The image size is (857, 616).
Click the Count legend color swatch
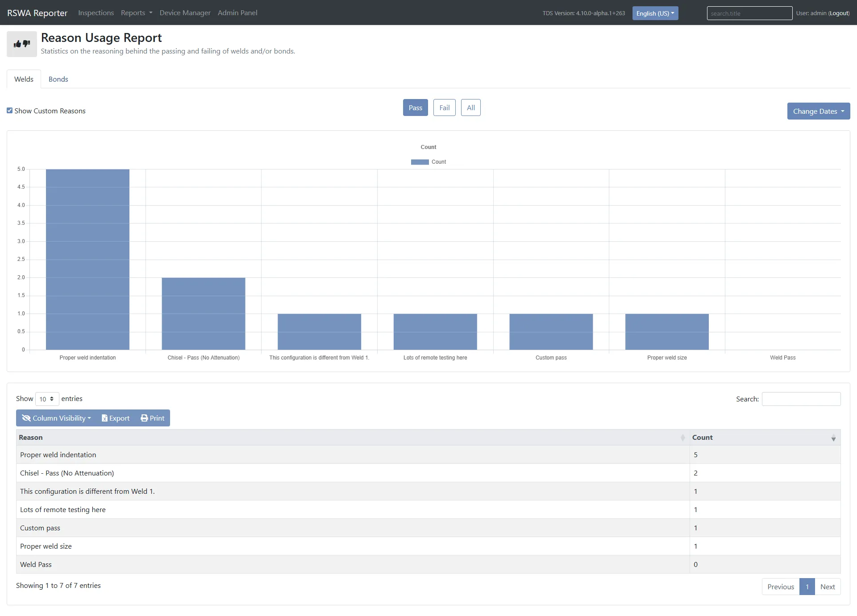(420, 161)
